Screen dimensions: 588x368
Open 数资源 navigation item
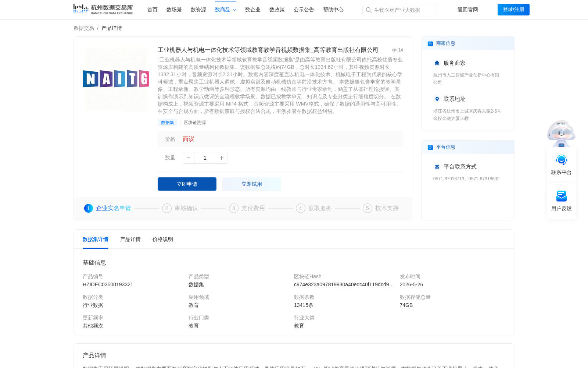(198, 10)
